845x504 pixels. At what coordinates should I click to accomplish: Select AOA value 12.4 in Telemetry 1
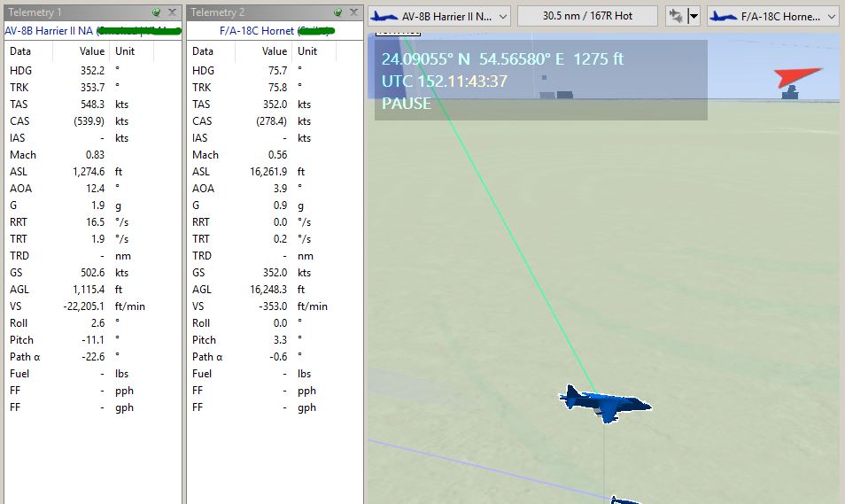tap(96, 188)
